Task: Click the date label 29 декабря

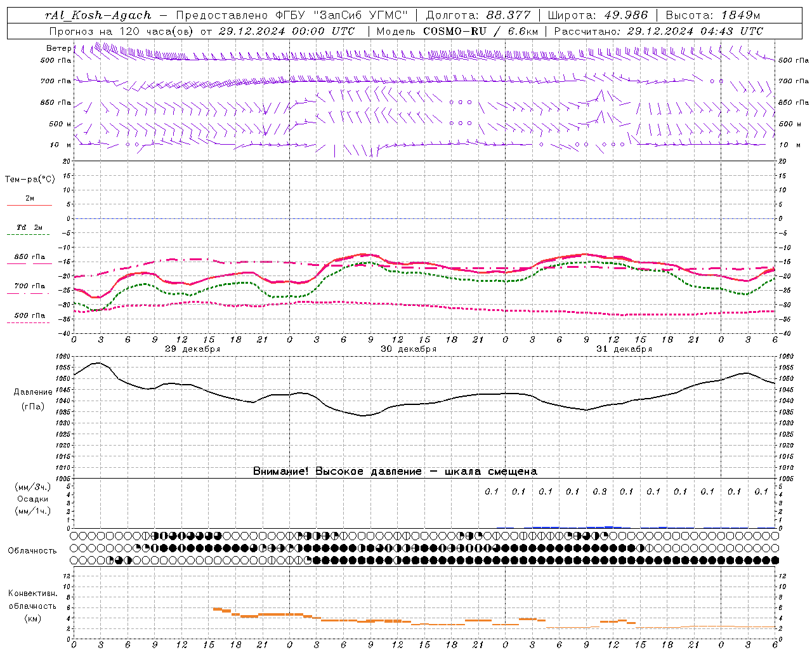Action: [x=193, y=349]
